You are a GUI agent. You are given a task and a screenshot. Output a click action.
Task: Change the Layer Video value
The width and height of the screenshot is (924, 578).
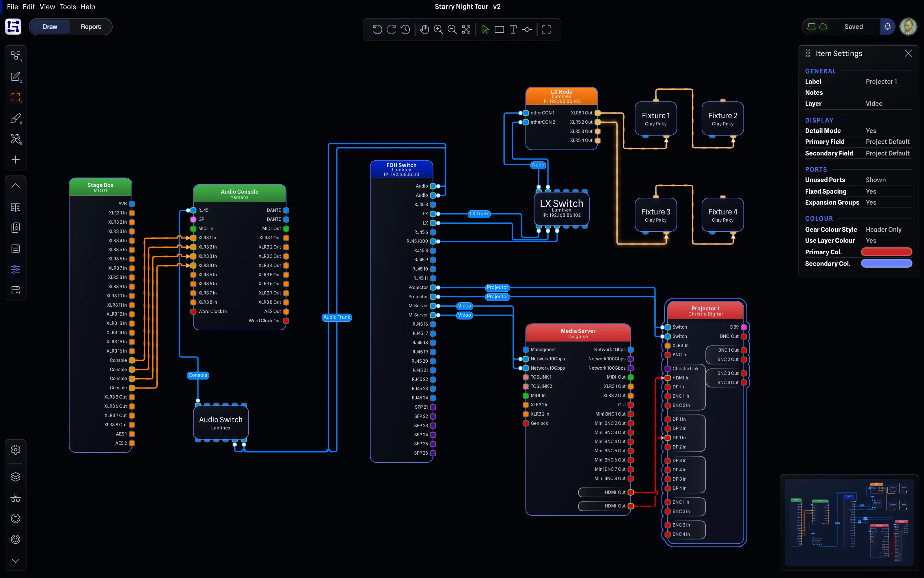874,103
